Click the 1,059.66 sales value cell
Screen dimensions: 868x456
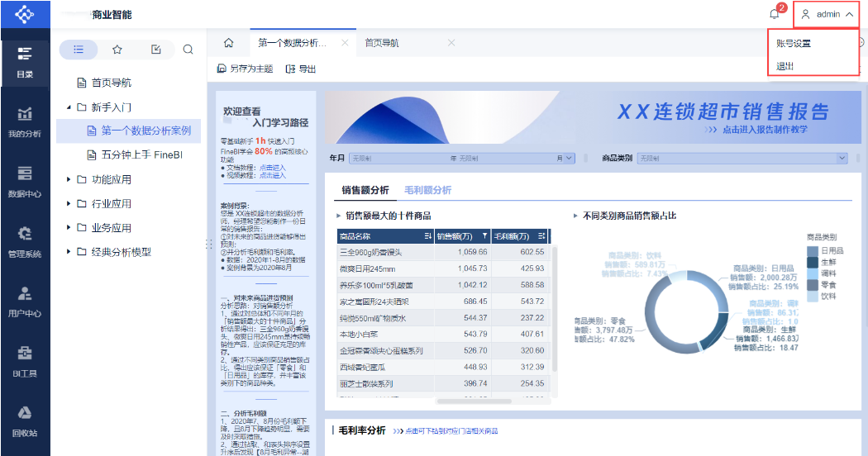(x=463, y=252)
